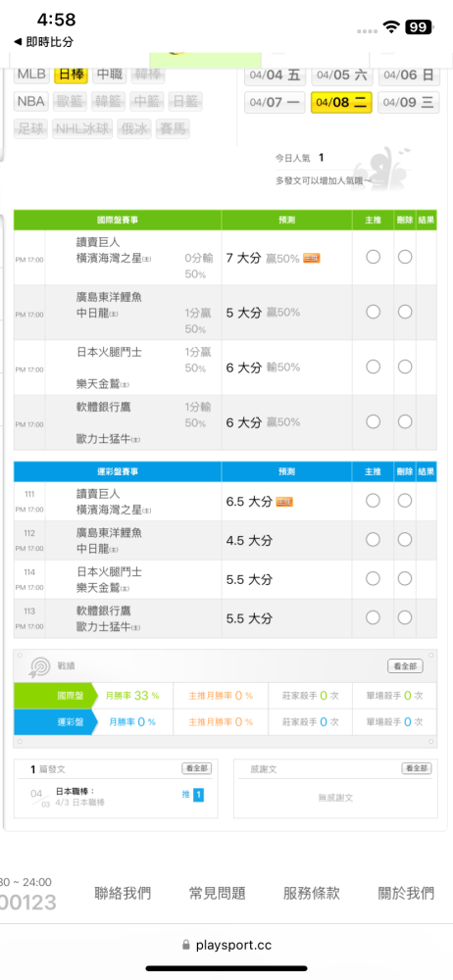The height and width of the screenshot is (980, 453).
Task: Expand 看全部 for 感謝文 section
Action: [x=417, y=768]
